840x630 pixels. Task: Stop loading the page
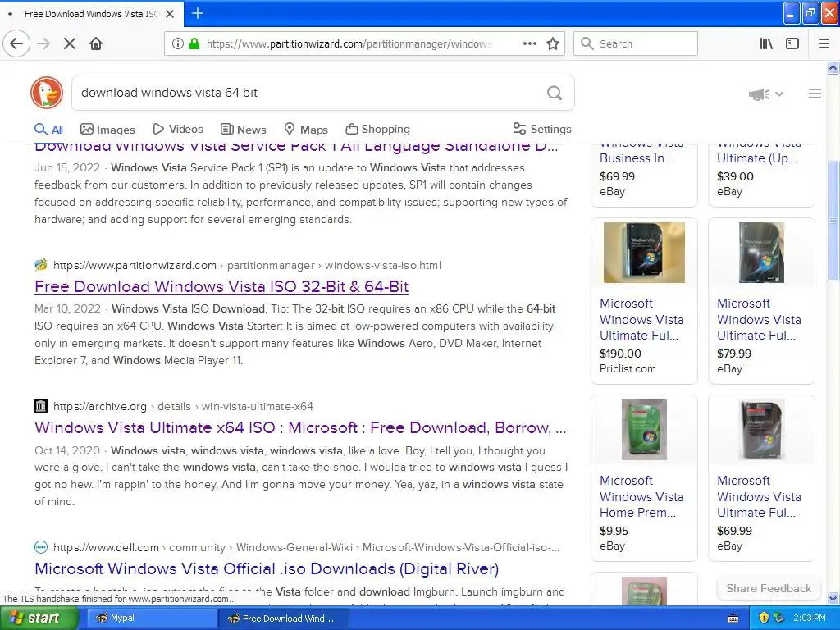coord(70,44)
